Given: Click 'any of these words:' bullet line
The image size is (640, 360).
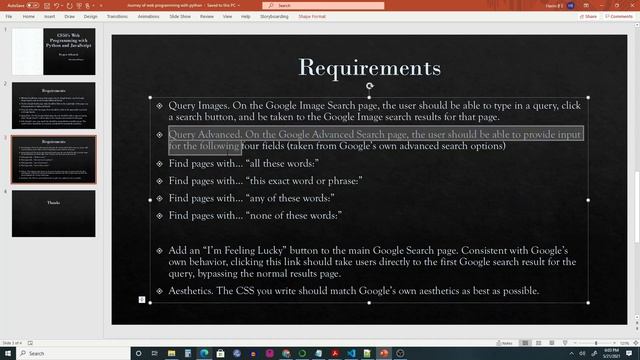Looking at the screenshot, I should (251, 198).
